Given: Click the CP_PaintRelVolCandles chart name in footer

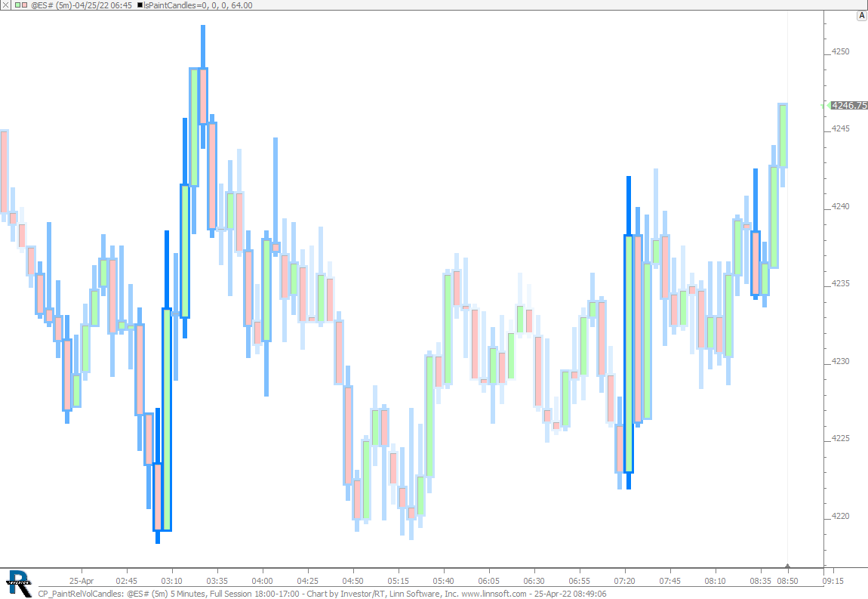Looking at the screenshot, I should (x=82, y=594).
